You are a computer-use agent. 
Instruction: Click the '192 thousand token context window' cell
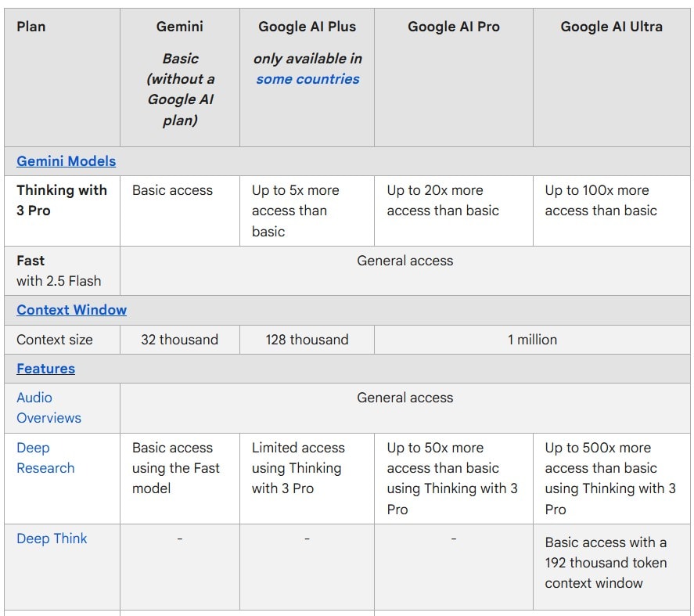[606, 563]
